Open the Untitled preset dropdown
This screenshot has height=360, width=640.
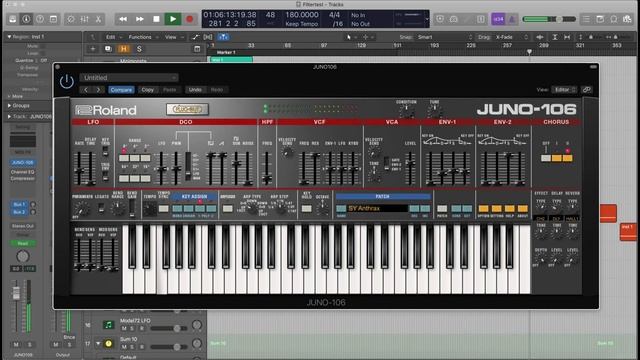click(129, 78)
